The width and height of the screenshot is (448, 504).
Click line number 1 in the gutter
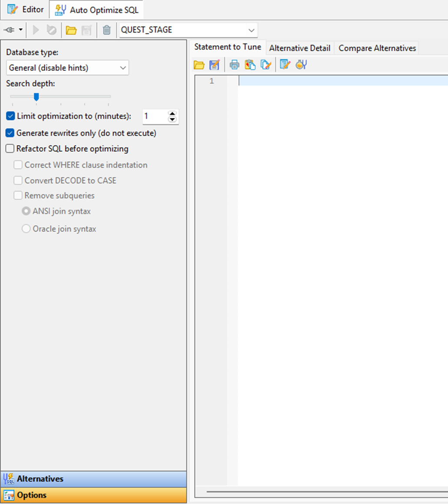click(212, 81)
